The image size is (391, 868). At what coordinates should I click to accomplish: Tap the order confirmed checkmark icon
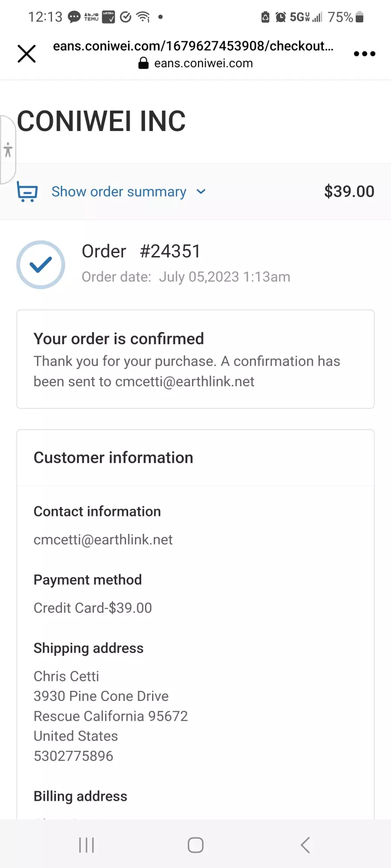[41, 265]
